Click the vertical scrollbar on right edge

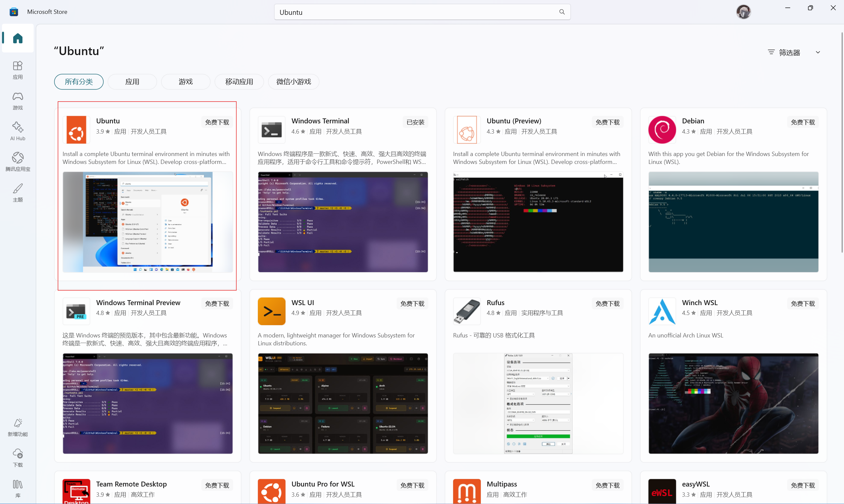[x=842, y=142]
